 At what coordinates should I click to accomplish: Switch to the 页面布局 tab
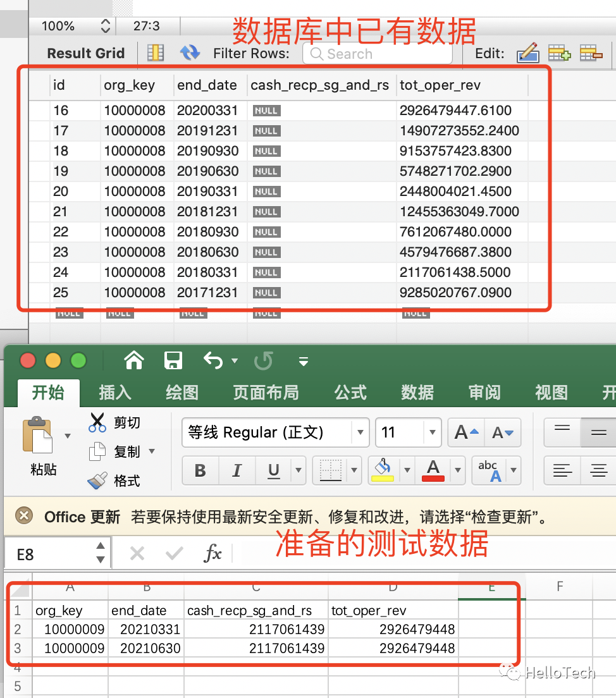(266, 393)
